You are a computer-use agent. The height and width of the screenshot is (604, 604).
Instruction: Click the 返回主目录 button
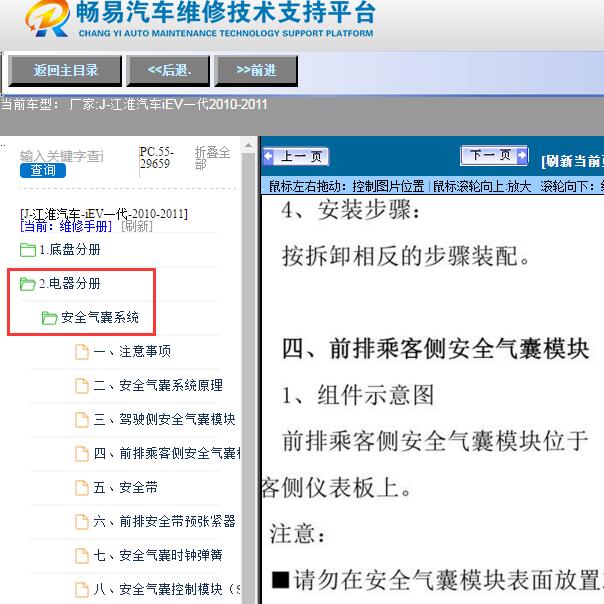[65, 70]
